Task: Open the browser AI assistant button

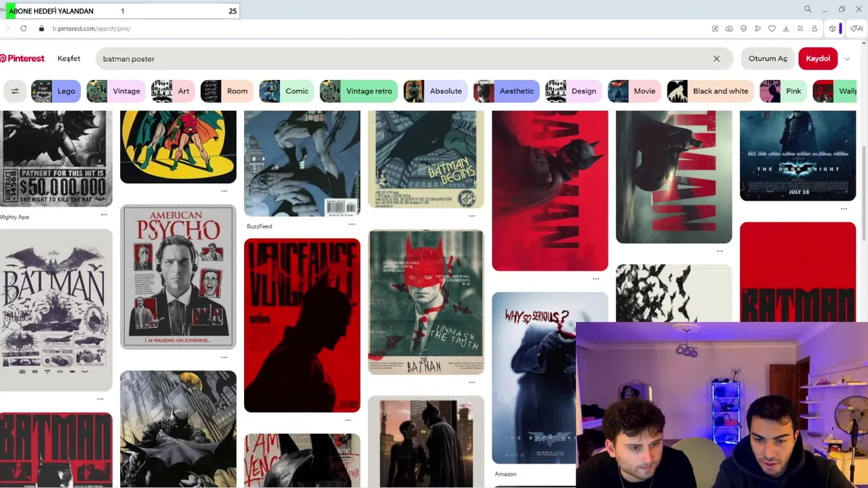Action: pos(856,28)
